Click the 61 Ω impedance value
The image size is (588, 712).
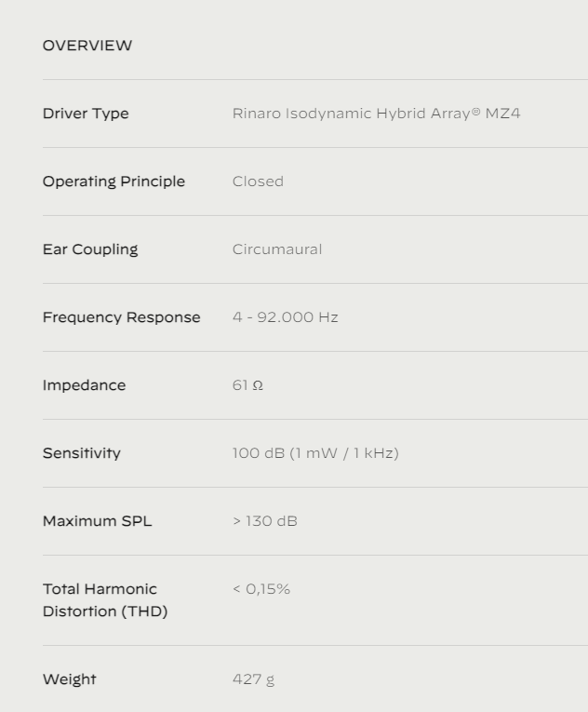coord(247,385)
